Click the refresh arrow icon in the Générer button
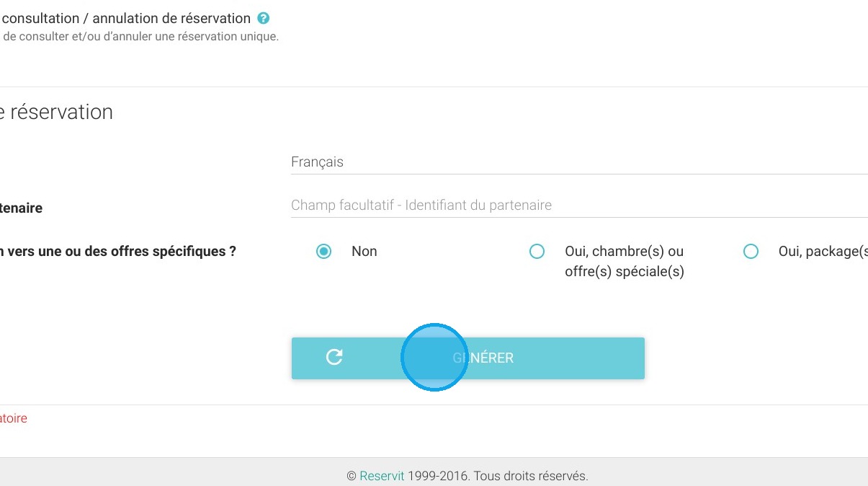 point(334,357)
